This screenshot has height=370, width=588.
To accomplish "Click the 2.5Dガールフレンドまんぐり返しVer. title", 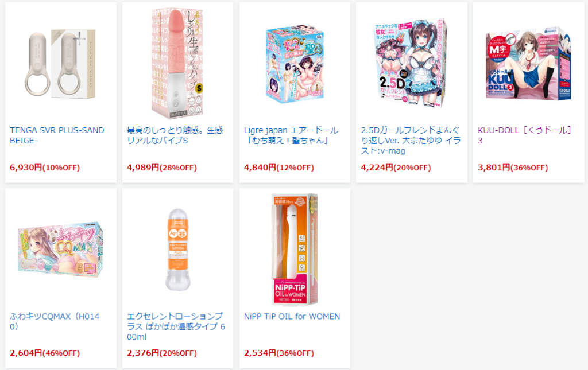I will click(411, 141).
